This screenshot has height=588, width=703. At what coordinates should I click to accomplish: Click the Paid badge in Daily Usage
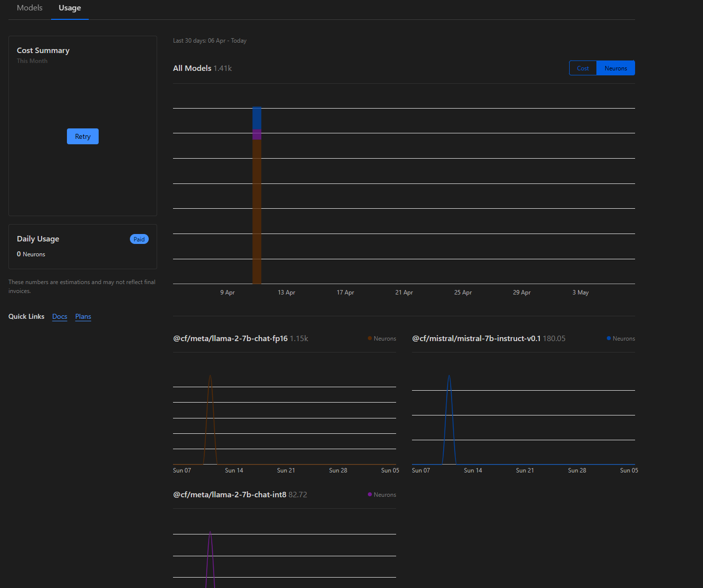pyautogui.click(x=139, y=239)
